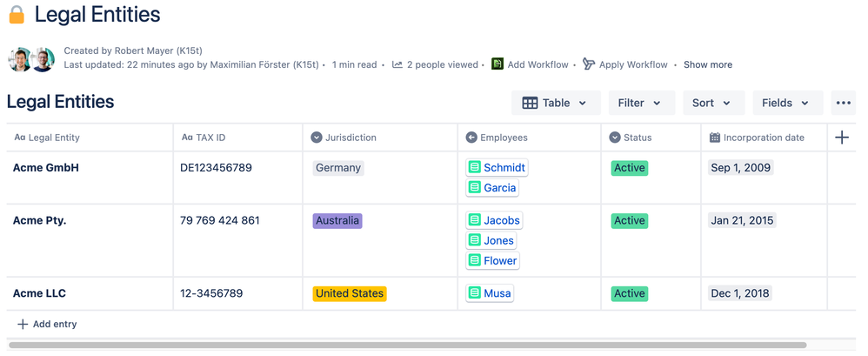Select the purple Australia jurisdiction tag
Viewport: 868px width, 356px height.
point(337,220)
